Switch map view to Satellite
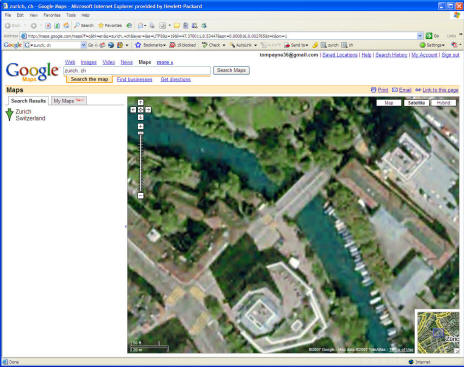The height and width of the screenshot is (367, 464). (416, 103)
